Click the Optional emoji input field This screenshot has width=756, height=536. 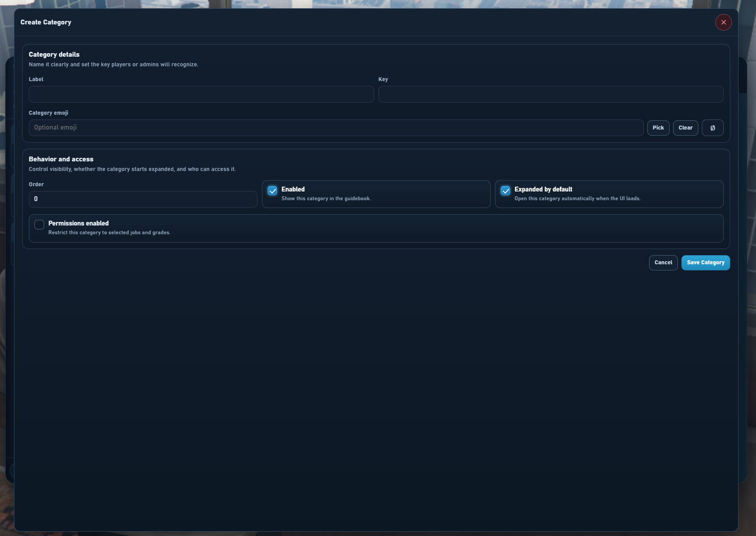tap(336, 128)
